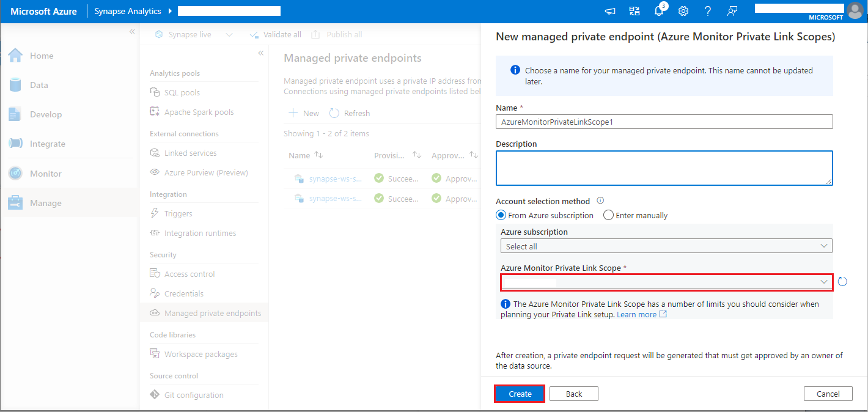Select the Enter manually radio button
Screen dimensions: 868x412
608,215
